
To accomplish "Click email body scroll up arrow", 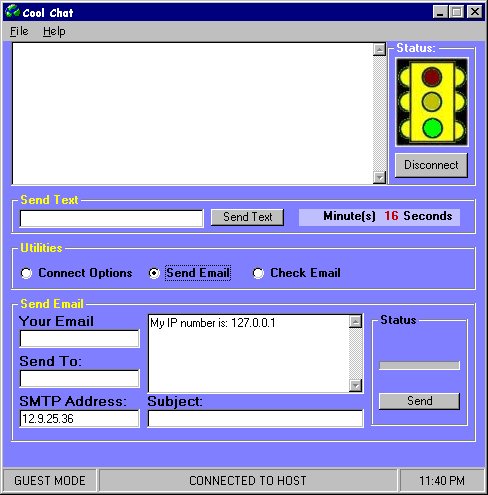I will 356,321.
